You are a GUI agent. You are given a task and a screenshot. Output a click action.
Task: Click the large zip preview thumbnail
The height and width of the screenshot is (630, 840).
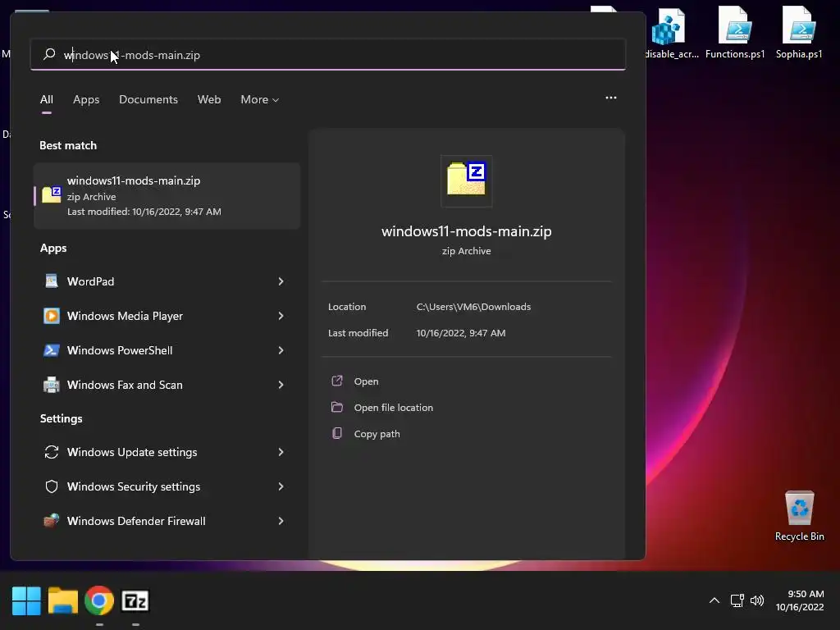[x=466, y=180]
